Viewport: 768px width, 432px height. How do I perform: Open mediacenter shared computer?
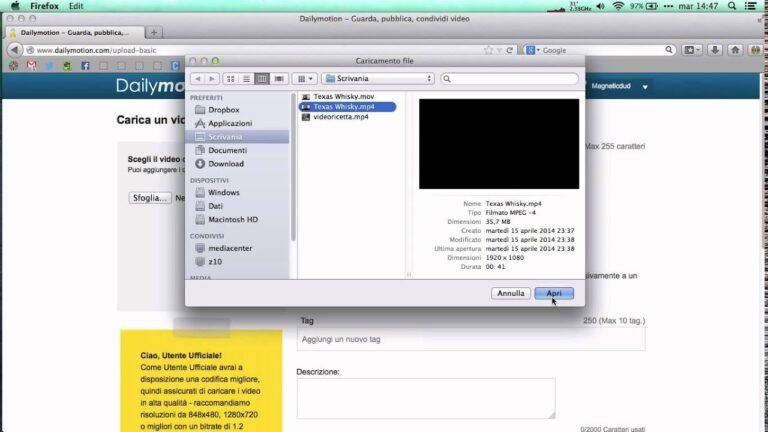click(x=230, y=248)
